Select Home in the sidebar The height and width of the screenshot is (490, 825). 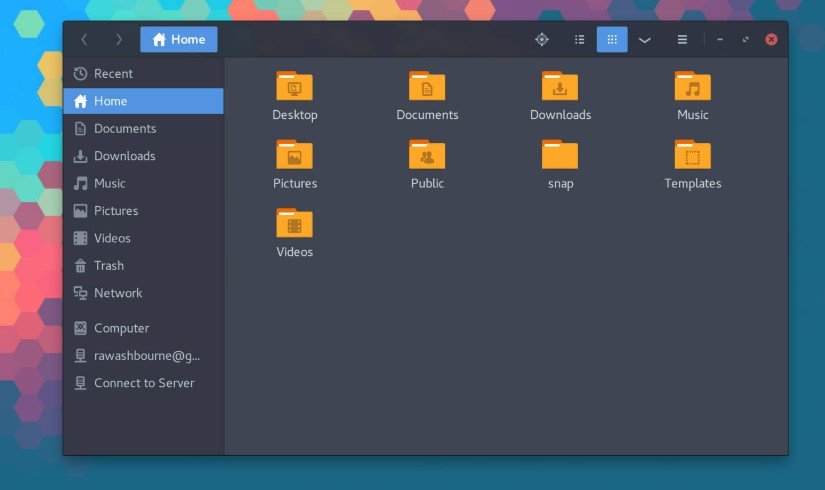(143, 101)
